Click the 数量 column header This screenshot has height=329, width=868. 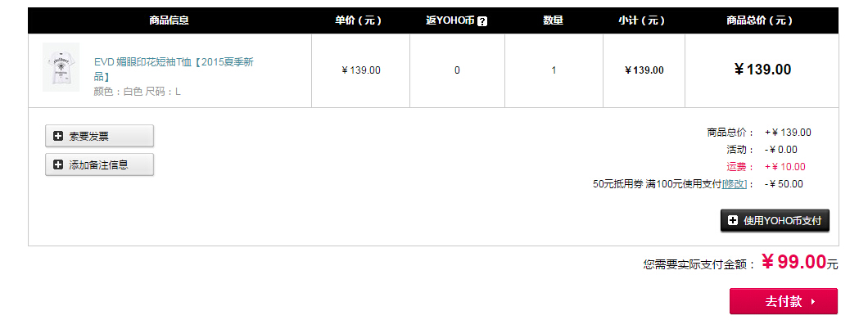553,20
